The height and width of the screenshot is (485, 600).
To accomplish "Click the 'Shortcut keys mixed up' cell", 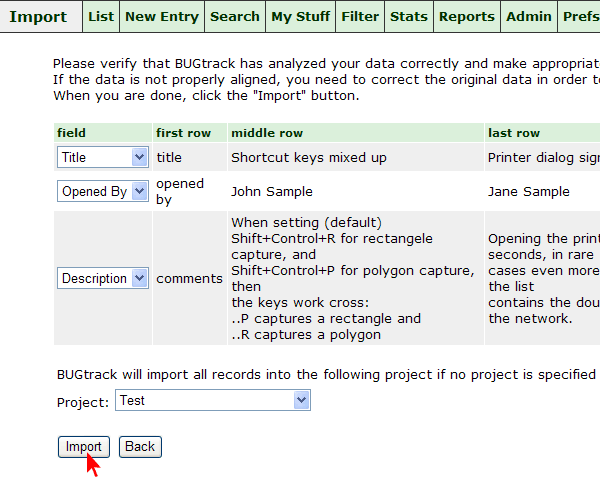I will (309, 157).
